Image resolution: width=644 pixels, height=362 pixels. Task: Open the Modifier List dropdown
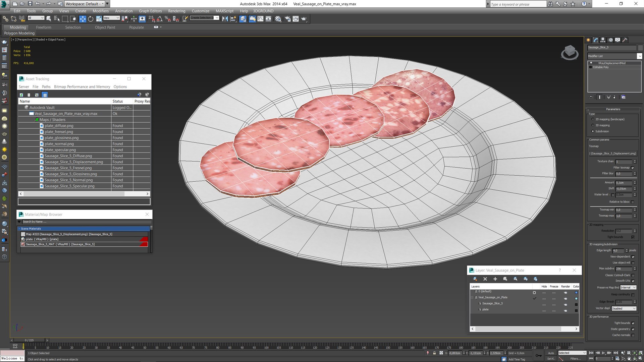[x=614, y=56]
